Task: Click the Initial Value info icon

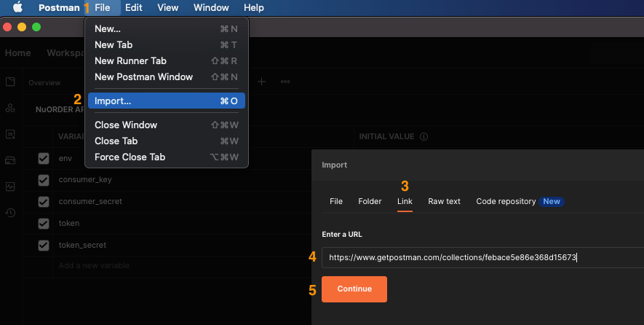Action: 424,136
